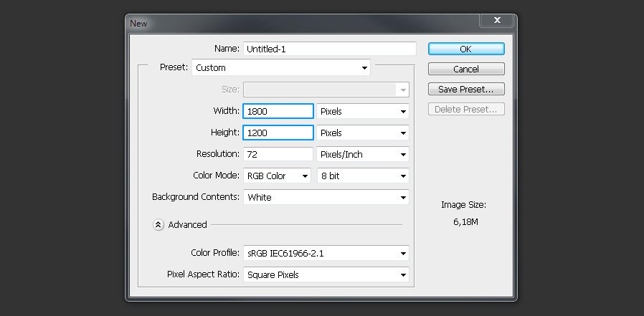The height and width of the screenshot is (316, 644).
Task: Focus the Name field with Untitled-1
Action: [x=330, y=49]
